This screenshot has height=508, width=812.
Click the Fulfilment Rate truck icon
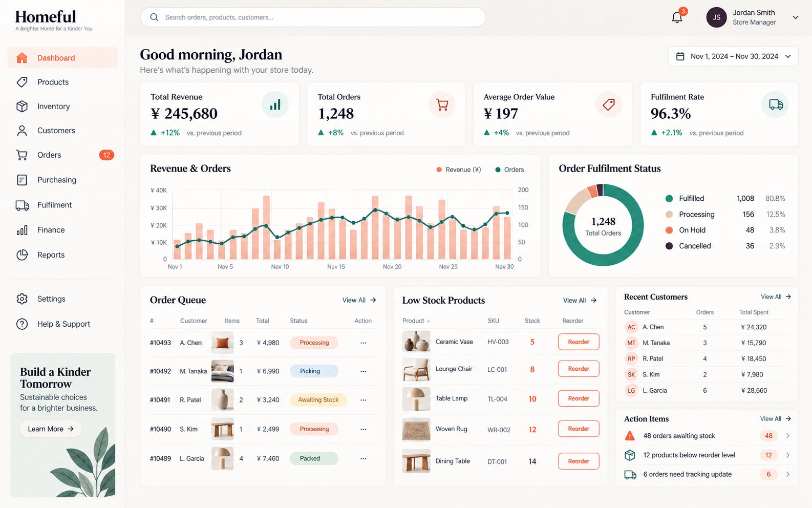(x=776, y=104)
